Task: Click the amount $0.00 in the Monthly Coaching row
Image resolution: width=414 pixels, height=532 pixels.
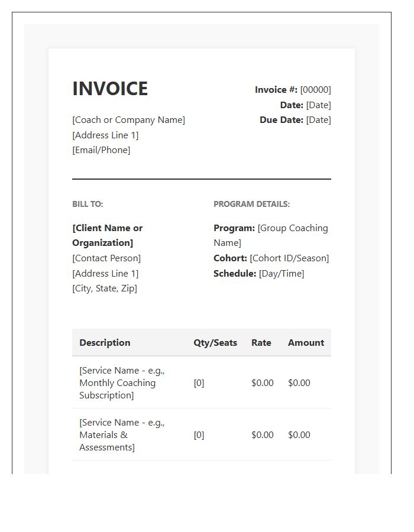Action: (299, 382)
